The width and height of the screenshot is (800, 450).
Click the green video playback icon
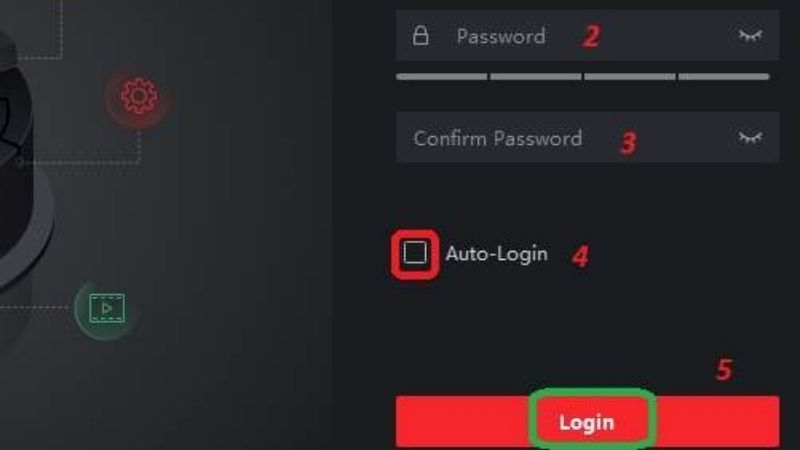(107, 308)
